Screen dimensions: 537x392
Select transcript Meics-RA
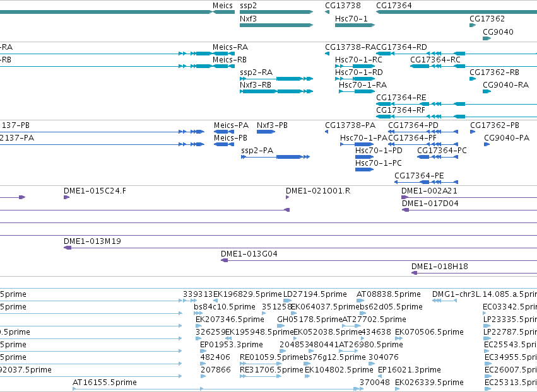230,47
